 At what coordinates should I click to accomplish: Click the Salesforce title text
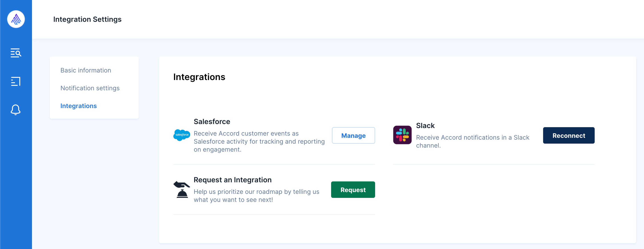click(212, 122)
